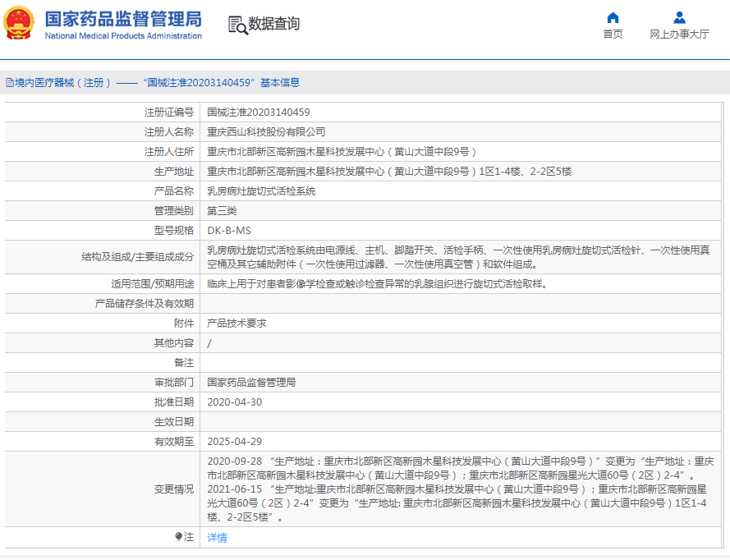Click the 网上办事大厅 text label
730x560 pixels.
point(679,34)
